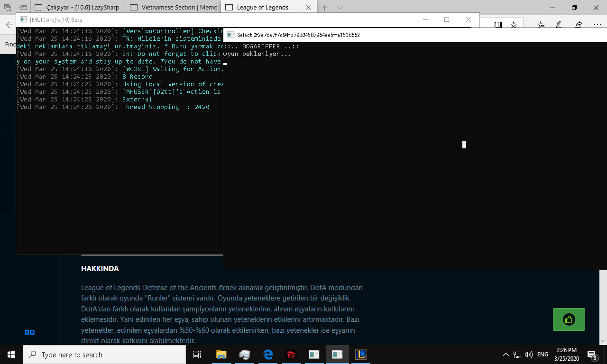Add notes with the pen icon

pos(559,25)
